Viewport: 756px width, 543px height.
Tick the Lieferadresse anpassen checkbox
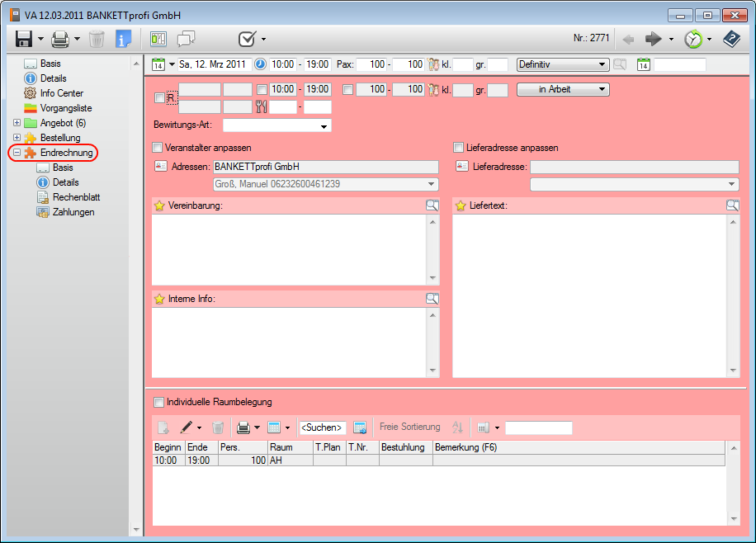coord(459,148)
